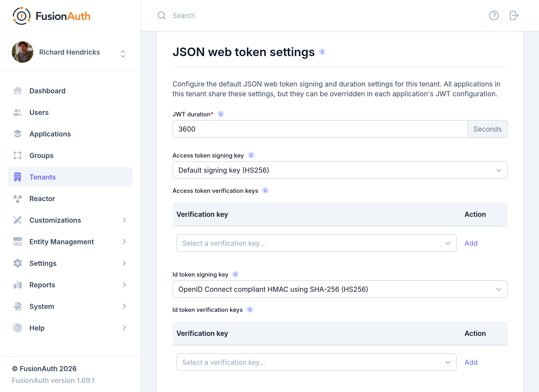This screenshot has height=392, width=539.
Task: Show info for Access token verification keys
Action: [265, 190]
